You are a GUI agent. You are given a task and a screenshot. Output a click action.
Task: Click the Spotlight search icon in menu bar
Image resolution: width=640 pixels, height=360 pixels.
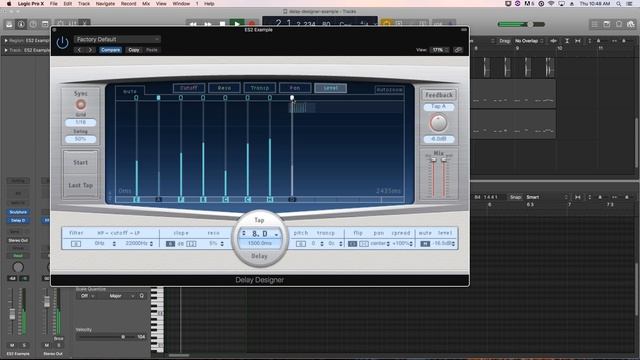pos(619,4)
